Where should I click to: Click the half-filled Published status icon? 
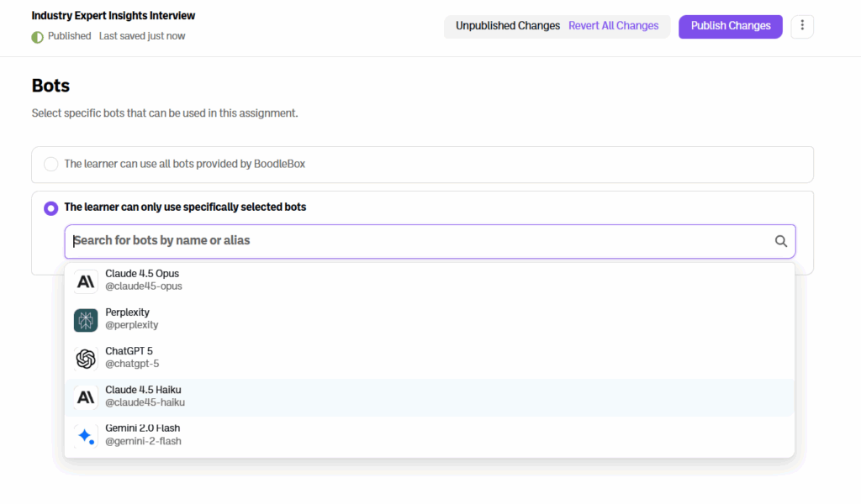pos(37,37)
